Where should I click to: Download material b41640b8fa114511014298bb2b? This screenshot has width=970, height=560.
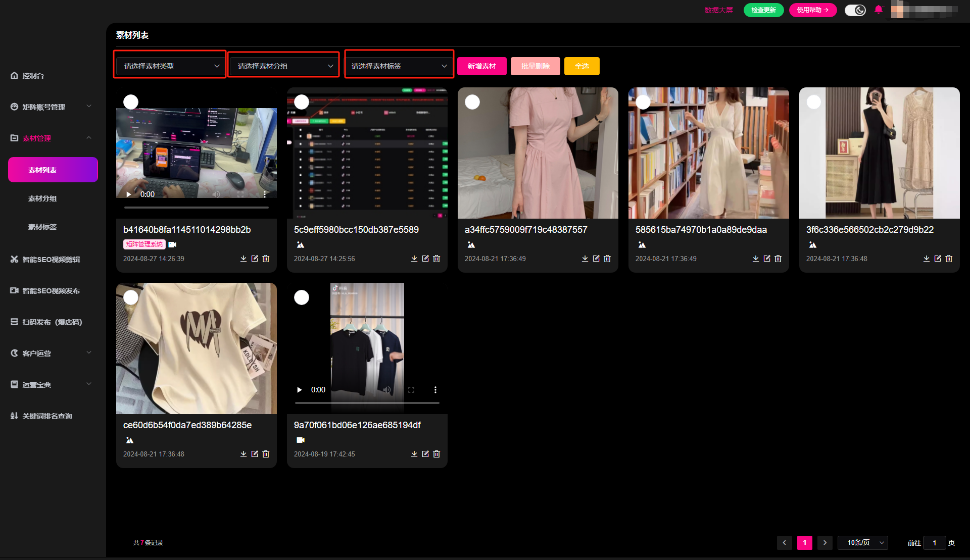pos(244,259)
